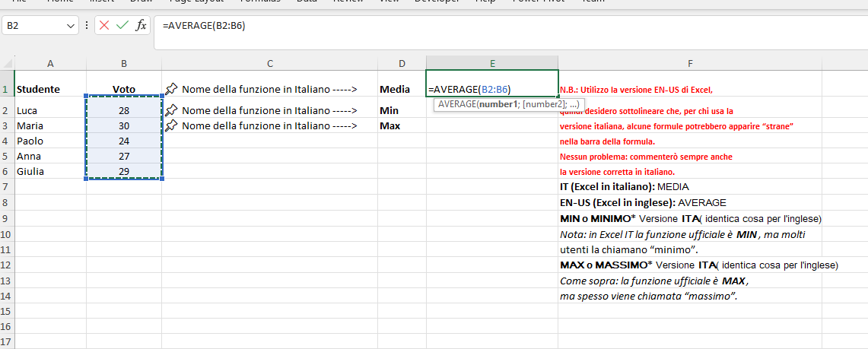Click the three-dot handle beside the Name Box
868x349 pixels.
point(87,25)
